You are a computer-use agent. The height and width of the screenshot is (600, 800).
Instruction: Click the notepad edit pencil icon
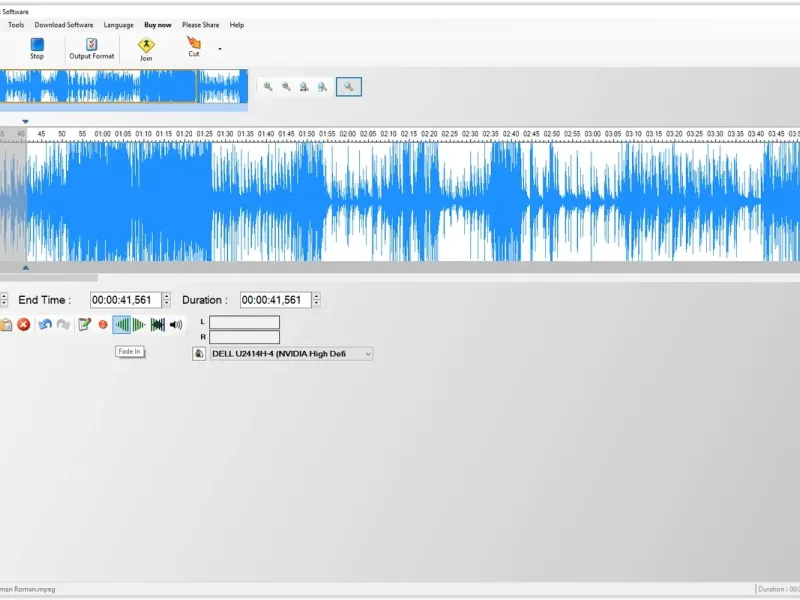pyautogui.click(x=85, y=324)
